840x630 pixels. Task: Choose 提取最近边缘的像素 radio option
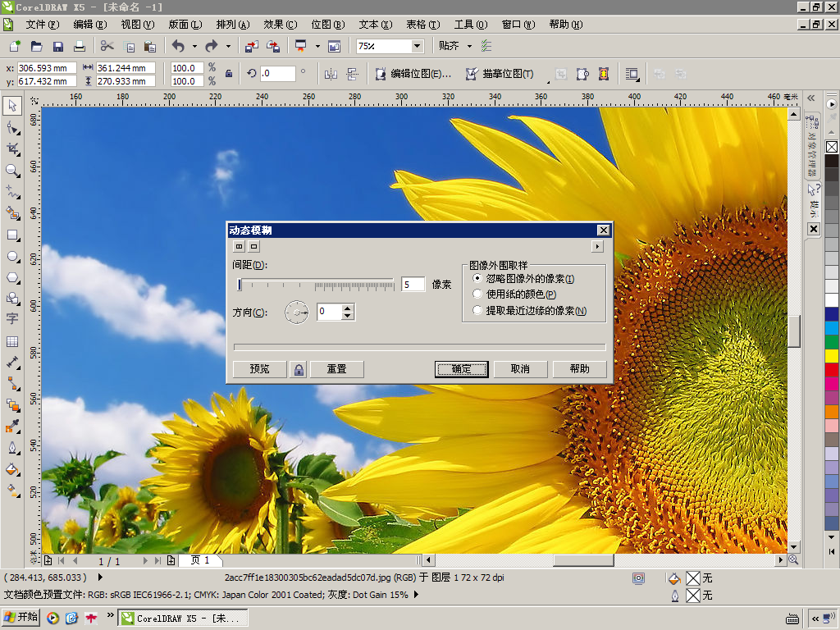click(x=478, y=311)
